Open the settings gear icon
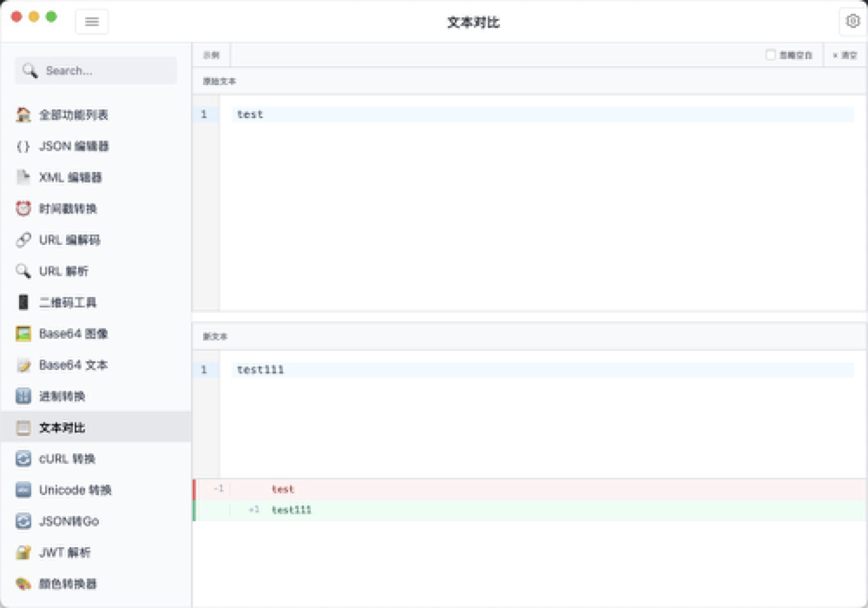 coord(851,22)
